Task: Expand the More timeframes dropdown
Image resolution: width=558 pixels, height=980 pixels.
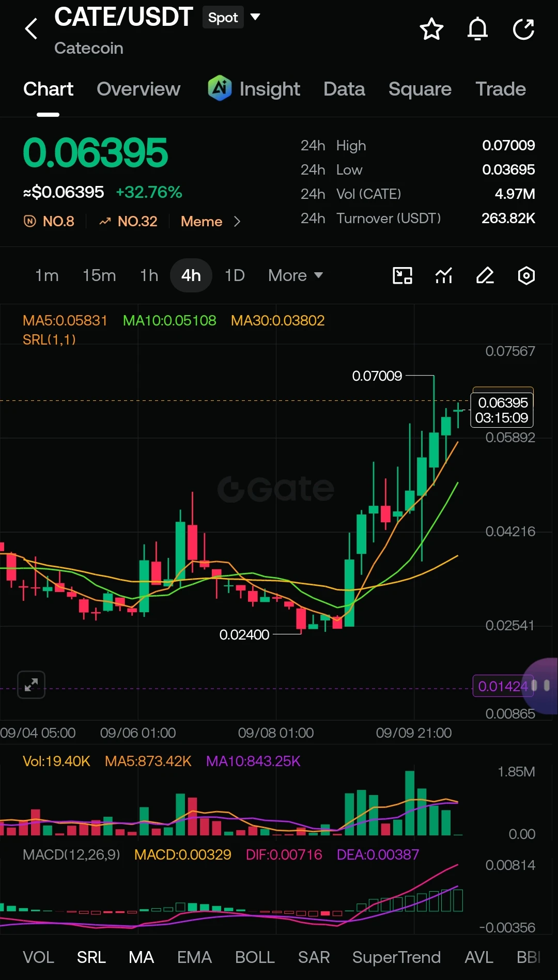Action: (296, 275)
